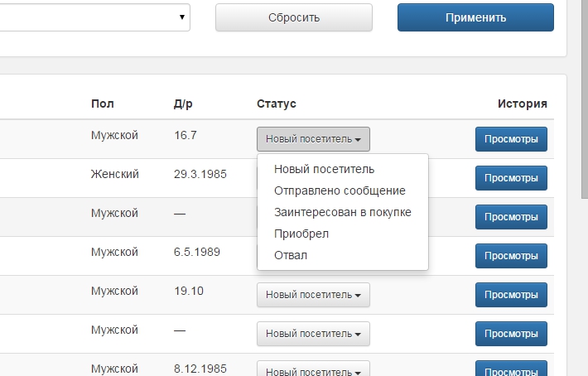Click the История column header
Screen dimensions: 588x376
522,104
